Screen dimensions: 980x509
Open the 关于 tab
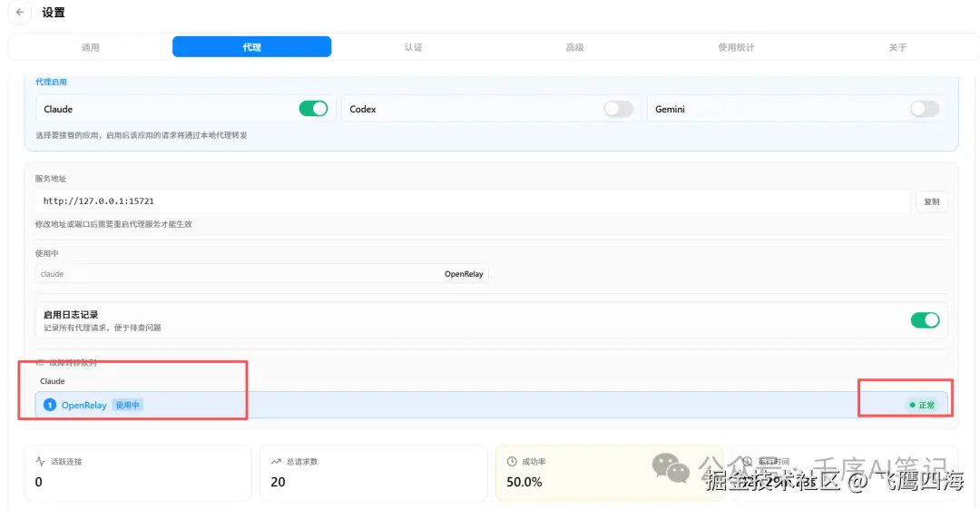tap(897, 47)
